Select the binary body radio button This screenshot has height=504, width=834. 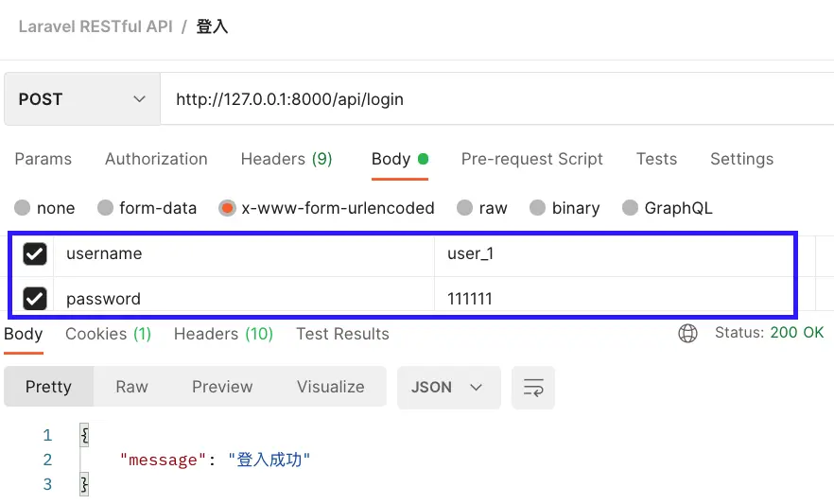(x=538, y=208)
